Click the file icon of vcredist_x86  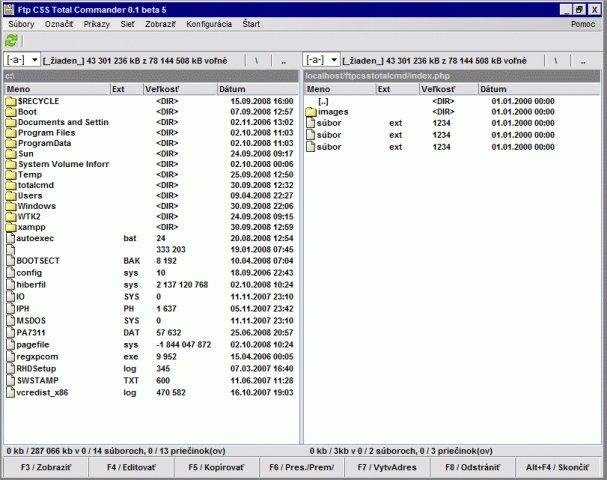(10, 393)
